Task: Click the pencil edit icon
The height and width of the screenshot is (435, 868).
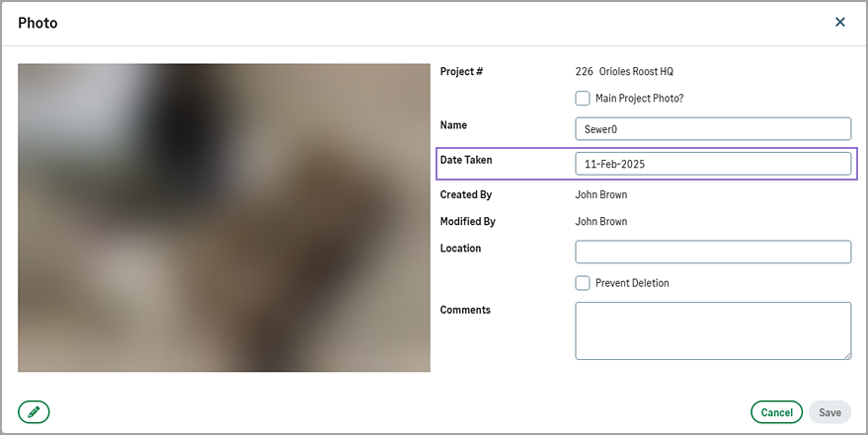Action: [34, 412]
